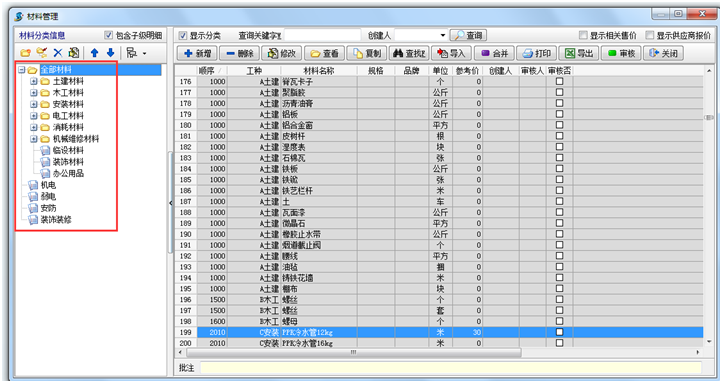Click 关闭 close button in toolbar

663,53
